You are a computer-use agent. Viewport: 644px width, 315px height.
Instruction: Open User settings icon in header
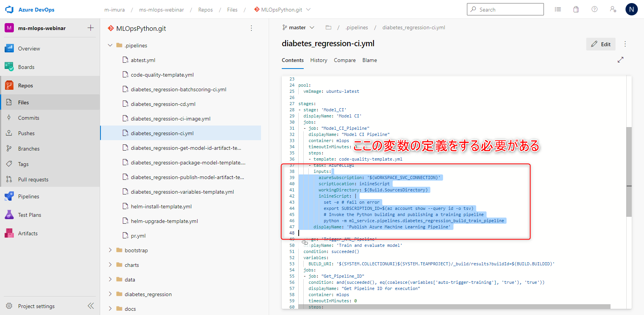613,10
